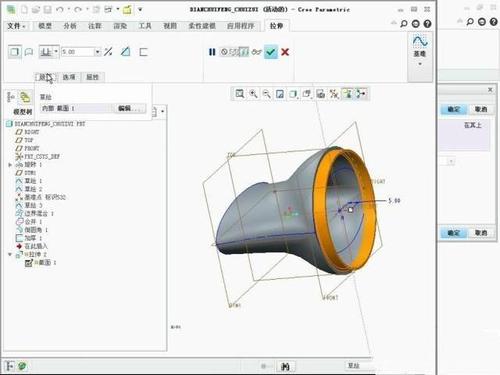Cancel the extrude with the red X
The height and width of the screenshot is (375, 500).
click(285, 52)
